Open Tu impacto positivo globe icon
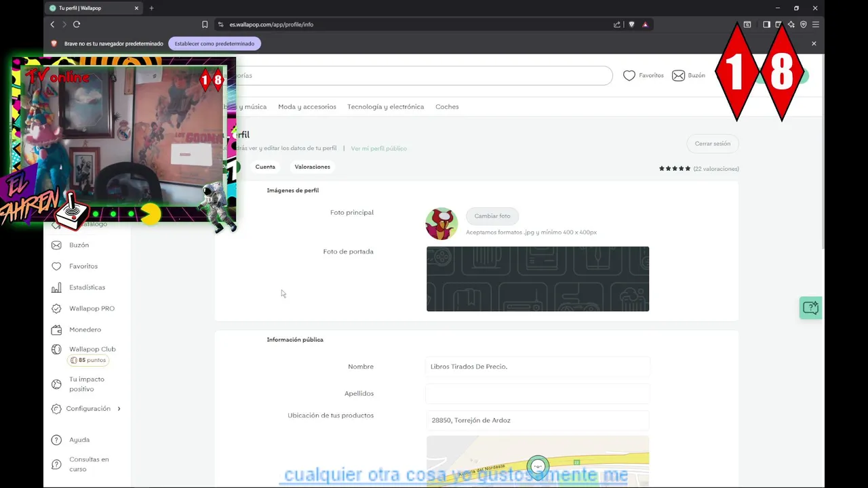This screenshot has width=868, height=488. [56, 384]
